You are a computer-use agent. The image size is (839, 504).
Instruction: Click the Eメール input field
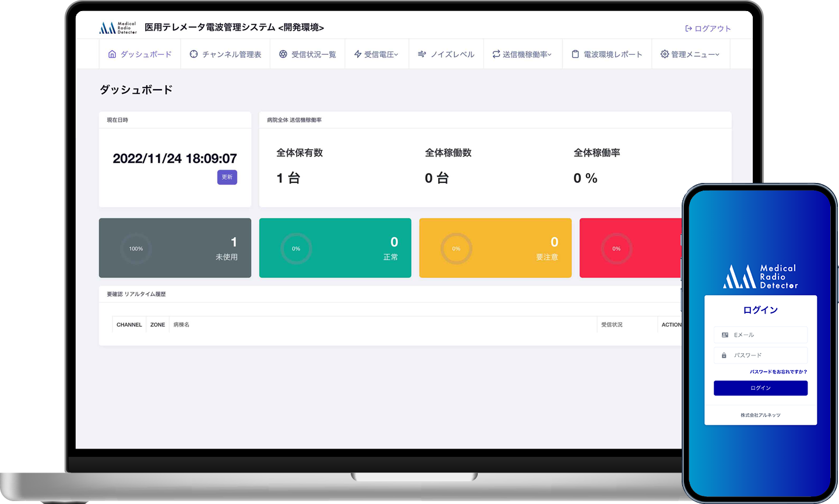click(x=760, y=335)
